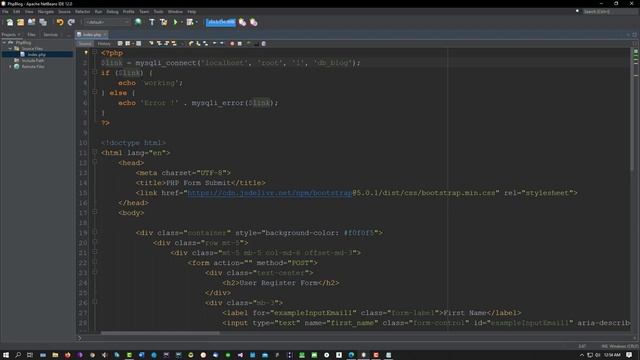Image resolution: width=640 pixels, height=360 pixels.
Task: Switch to the Files panel tab
Action: coord(31,35)
